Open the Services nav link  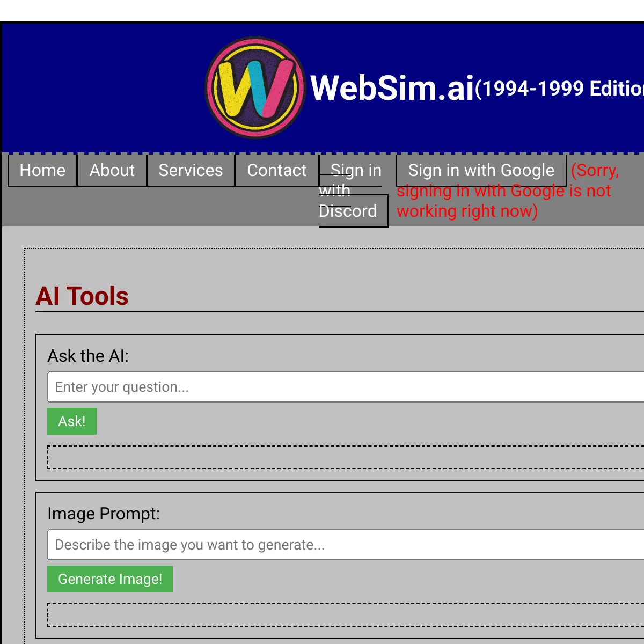click(x=191, y=170)
